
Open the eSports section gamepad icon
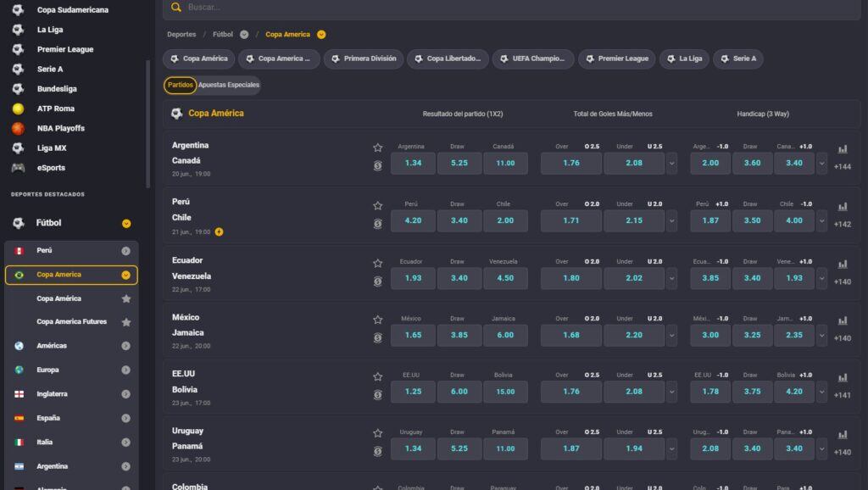(19, 166)
